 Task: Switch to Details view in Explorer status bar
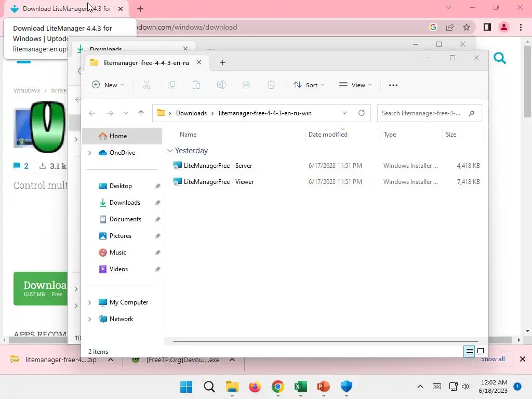point(469,352)
